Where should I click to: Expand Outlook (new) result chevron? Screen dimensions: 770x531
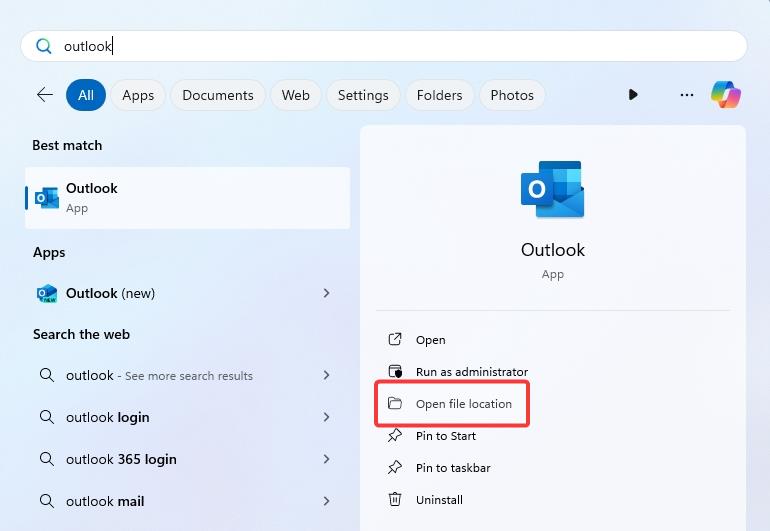327,293
